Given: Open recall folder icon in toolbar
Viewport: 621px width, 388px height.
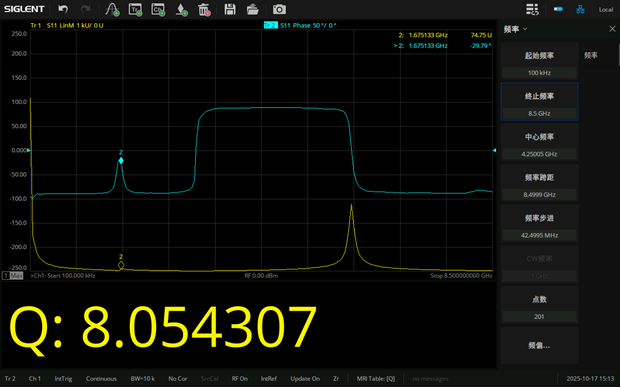Looking at the screenshot, I should tap(252, 9).
